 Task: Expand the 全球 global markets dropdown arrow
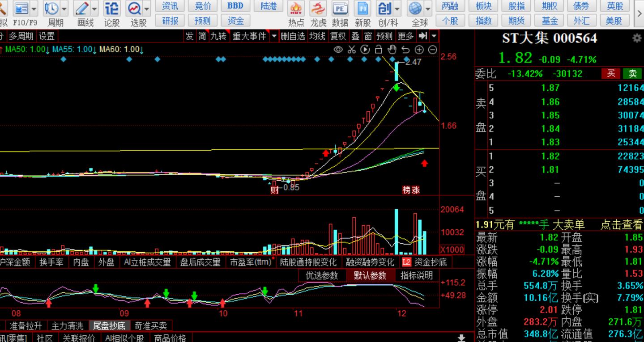pos(428,8)
